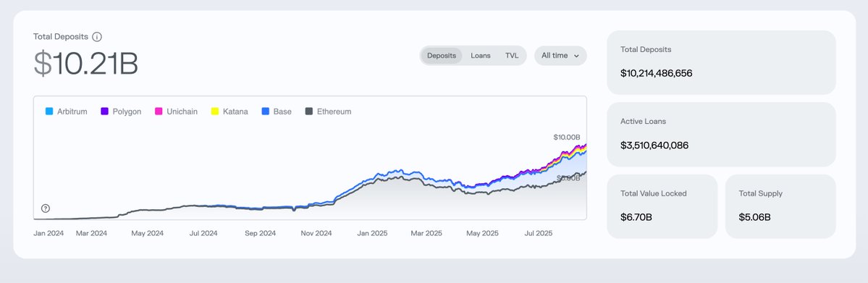
Task: Switch to the TVL tab
Action: 512,56
